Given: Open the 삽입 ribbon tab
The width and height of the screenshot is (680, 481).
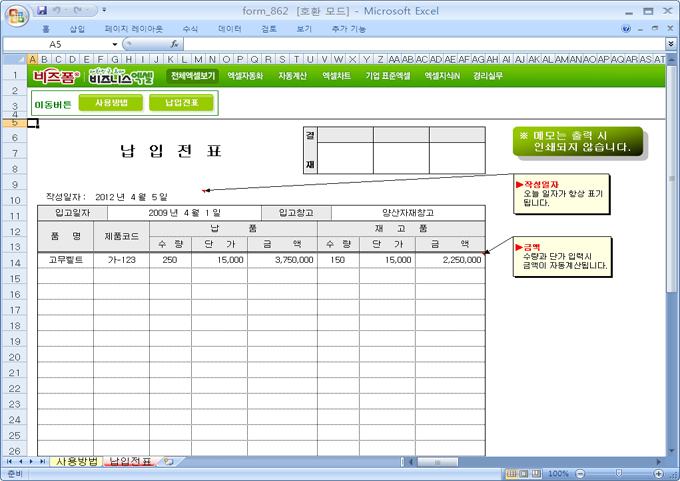Looking at the screenshot, I should point(77,29).
